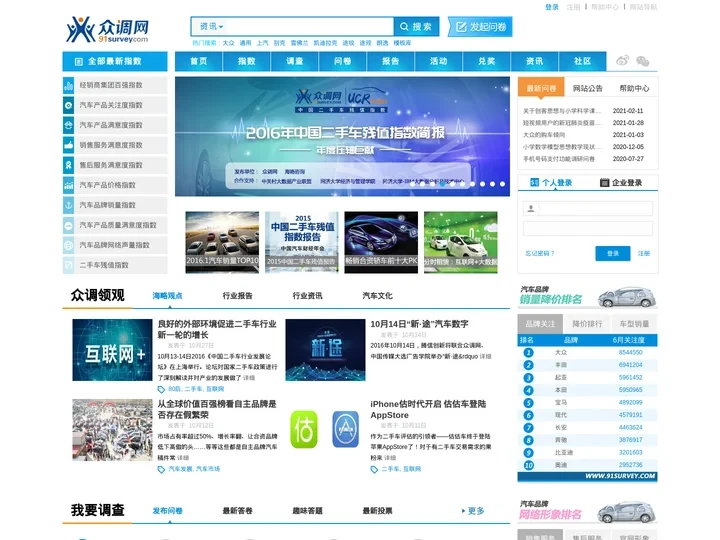The height and width of the screenshot is (540, 720).
Task: Click the 汽车产品关注度指数 eye icon
Action: coord(68,105)
